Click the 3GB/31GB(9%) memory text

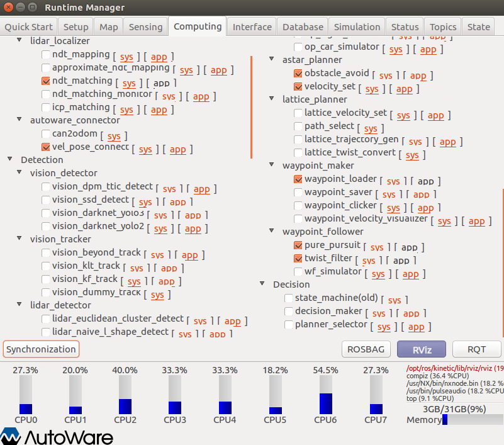(454, 409)
